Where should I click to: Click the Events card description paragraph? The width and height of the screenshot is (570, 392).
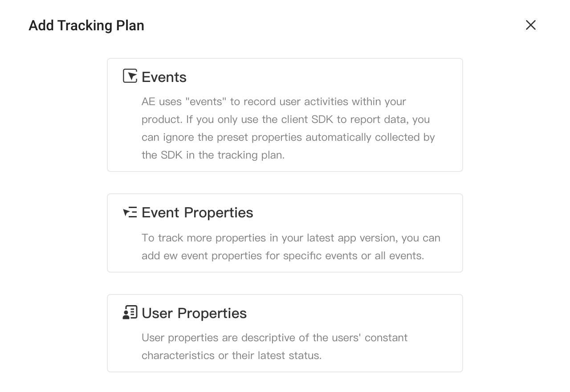(x=288, y=128)
